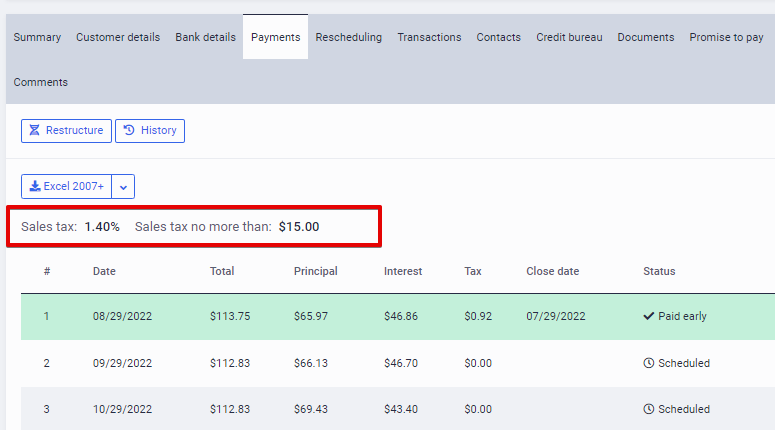Open the Summary tab
775x430 pixels.
[x=37, y=37]
